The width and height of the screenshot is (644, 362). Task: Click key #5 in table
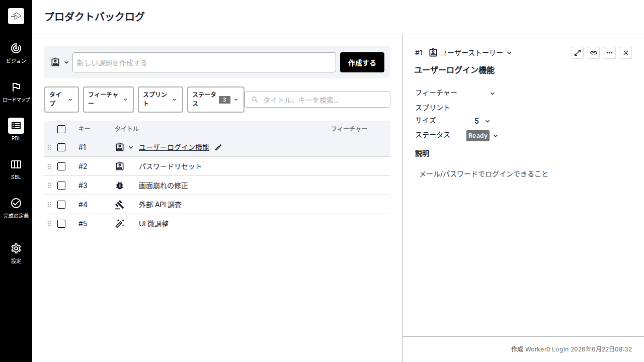[x=83, y=224]
